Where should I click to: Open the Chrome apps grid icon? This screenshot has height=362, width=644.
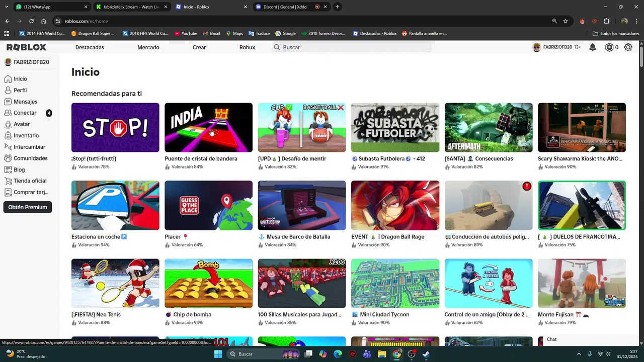click(7, 34)
